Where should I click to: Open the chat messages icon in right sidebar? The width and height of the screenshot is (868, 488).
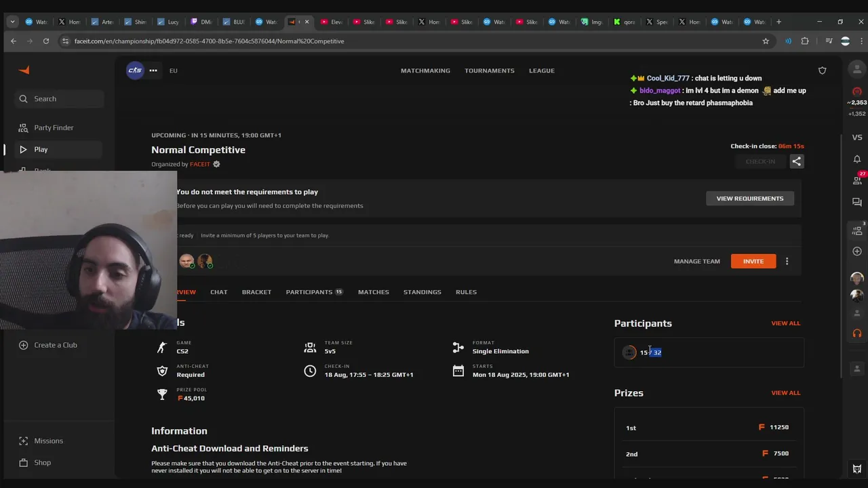click(x=857, y=202)
